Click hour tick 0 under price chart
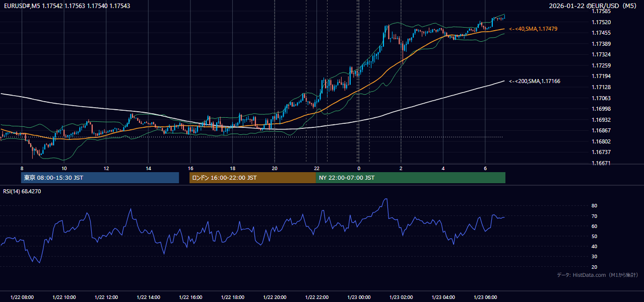The height and width of the screenshot is (302, 644). click(359, 168)
